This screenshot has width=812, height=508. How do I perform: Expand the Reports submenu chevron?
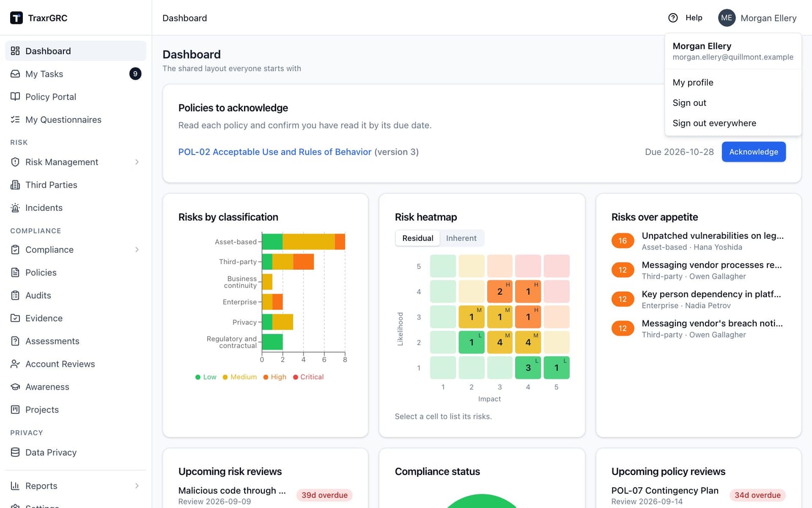[137, 486]
